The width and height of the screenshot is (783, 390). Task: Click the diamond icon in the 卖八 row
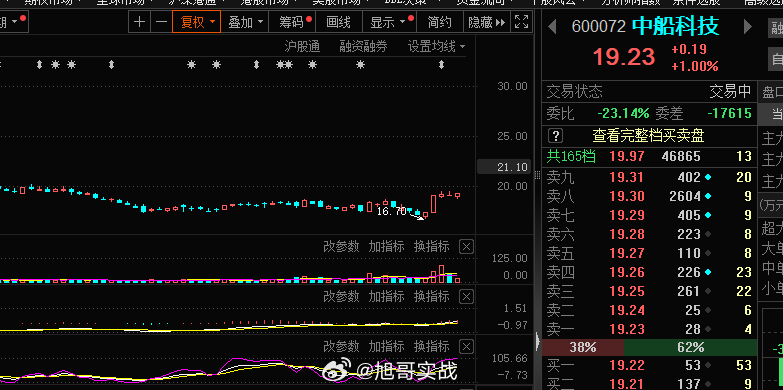click(x=708, y=196)
